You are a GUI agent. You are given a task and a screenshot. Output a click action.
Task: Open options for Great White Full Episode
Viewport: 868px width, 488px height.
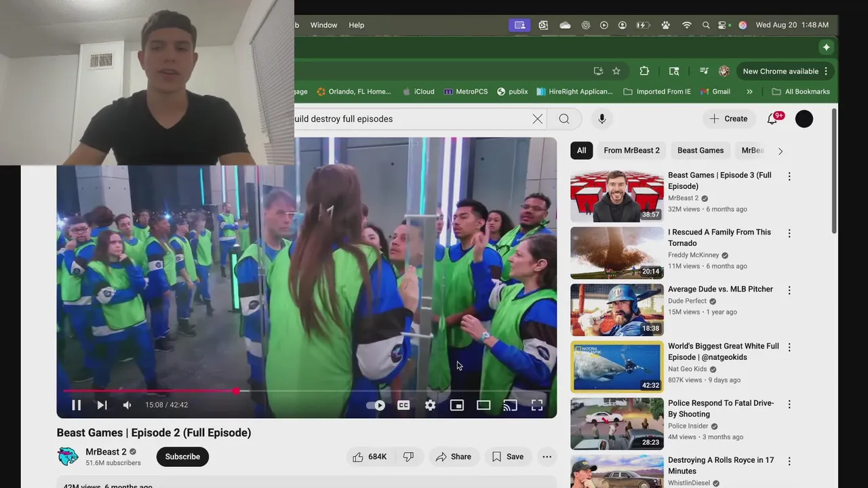tap(789, 347)
